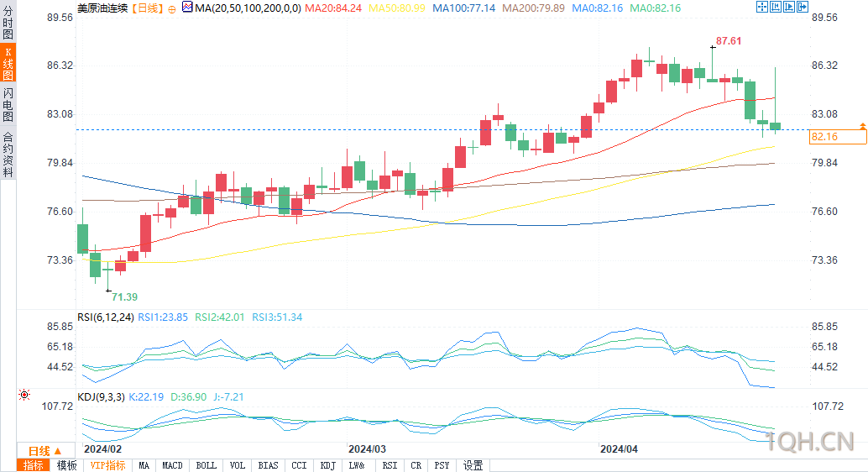Click the 71.39 low price marker
868x472 pixels.
click(124, 297)
